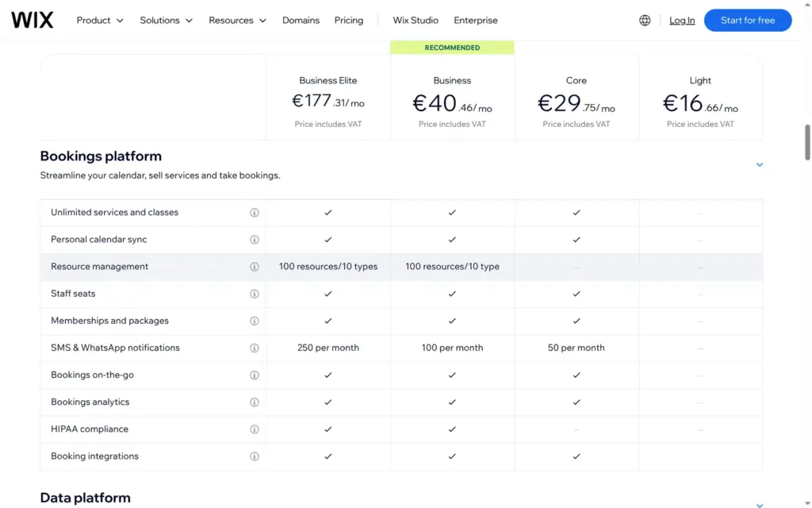Click "100 resources/10 type" Business cell

452,267
